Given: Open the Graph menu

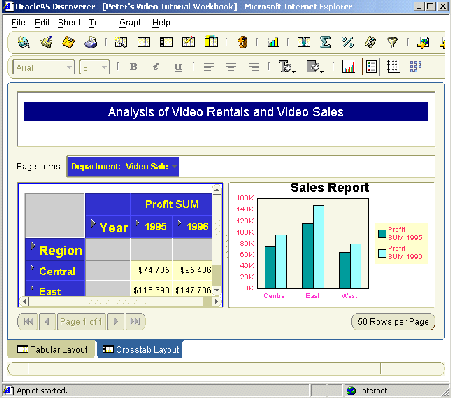Looking at the screenshot, I should point(130,23).
